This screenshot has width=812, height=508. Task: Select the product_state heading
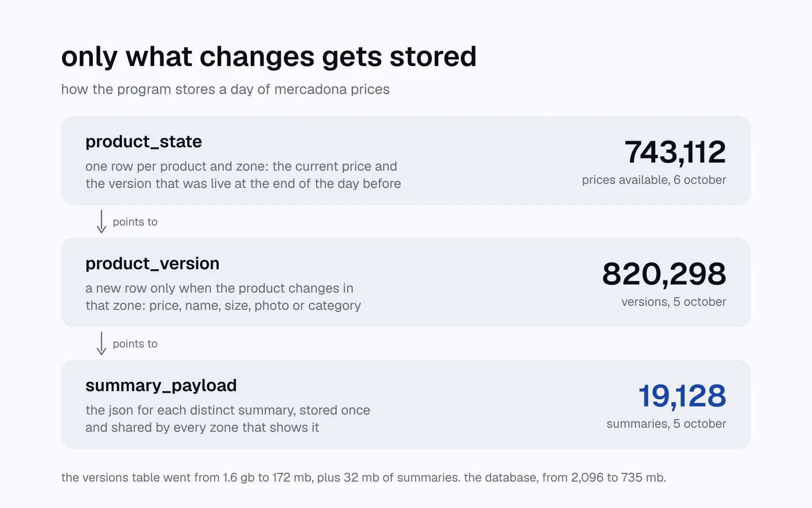pyautogui.click(x=144, y=142)
